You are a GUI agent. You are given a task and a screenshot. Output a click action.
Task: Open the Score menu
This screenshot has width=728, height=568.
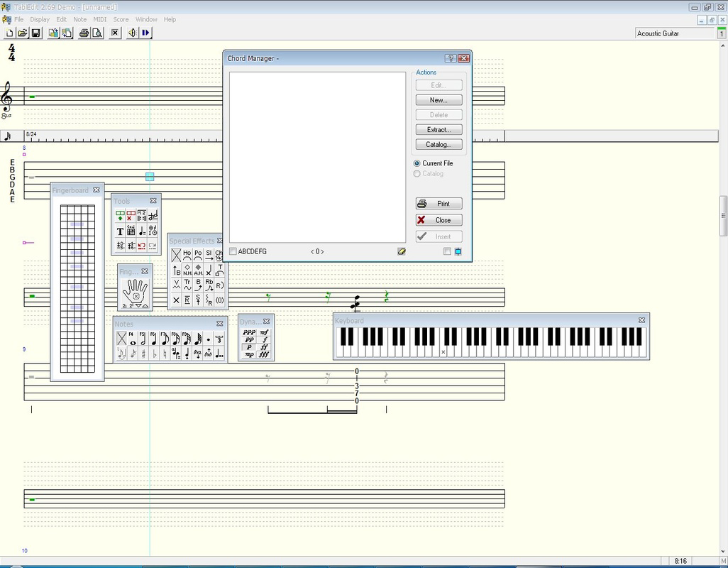(x=121, y=19)
